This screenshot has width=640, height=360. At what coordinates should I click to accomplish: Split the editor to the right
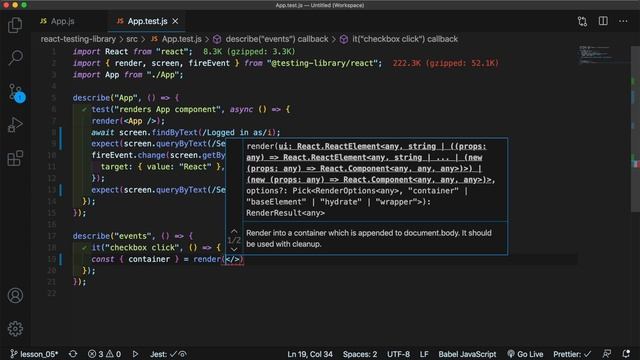click(x=603, y=21)
